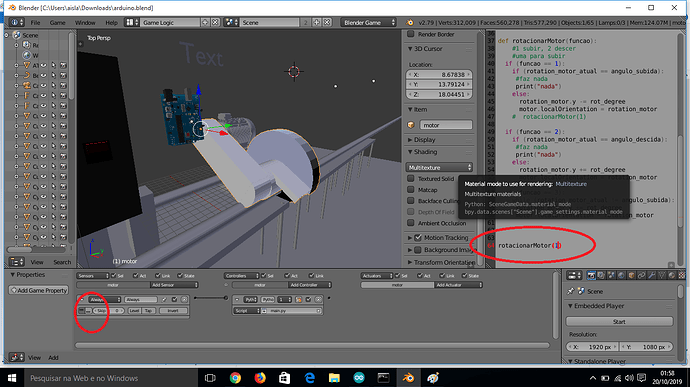690x387 pixels.
Task: Open the Texture properties tab
Action: (682, 275)
